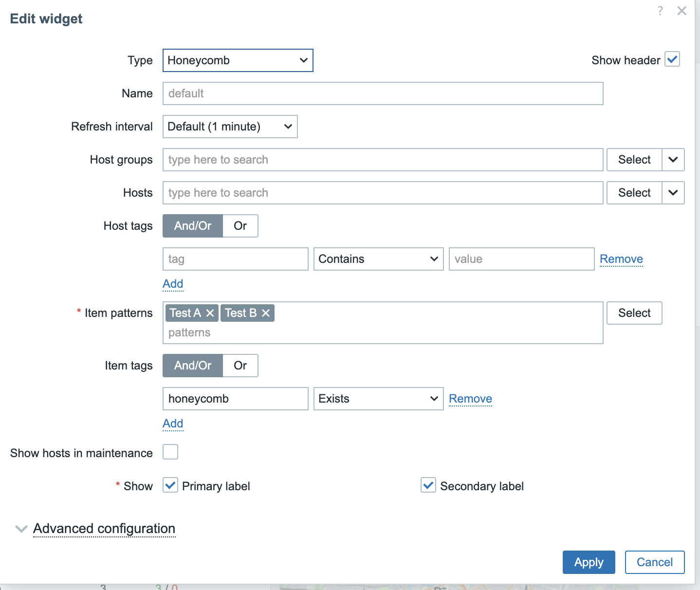This screenshot has height=590, width=700.
Task: Change host tag Contains operator dropdown
Action: point(378,259)
